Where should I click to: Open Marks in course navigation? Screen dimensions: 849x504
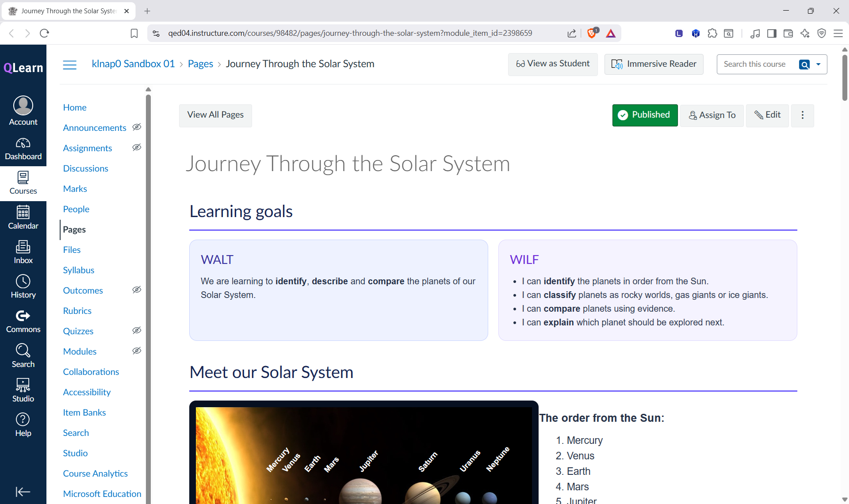(75, 189)
